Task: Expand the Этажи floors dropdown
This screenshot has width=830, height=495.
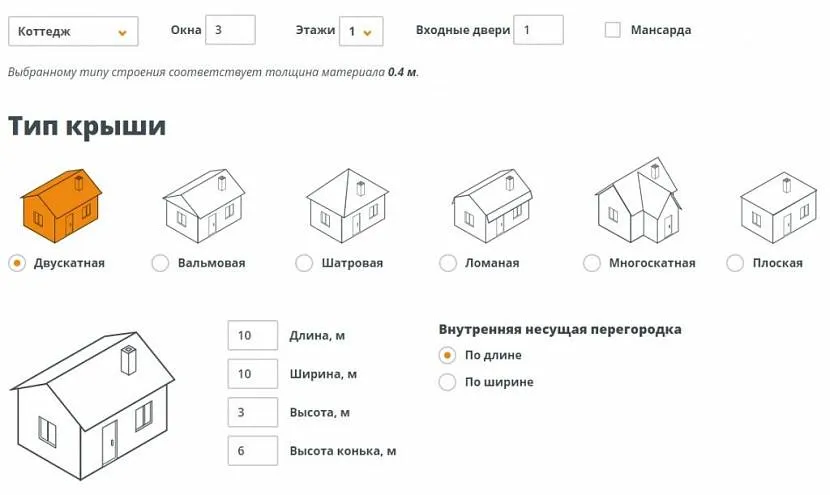Action: pyautogui.click(x=361, y=31)
